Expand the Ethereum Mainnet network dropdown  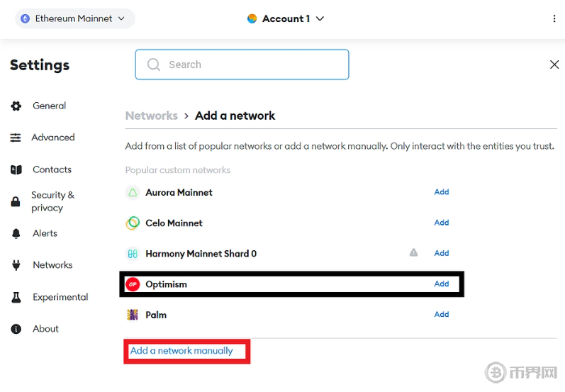[x=74, y=18]
